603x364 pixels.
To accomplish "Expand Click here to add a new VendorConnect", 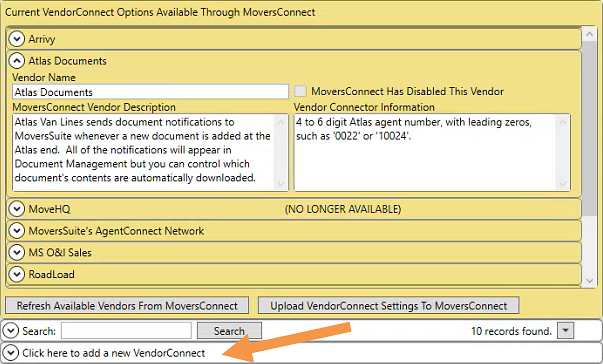I will pyautogui.click(x=10, y=352).
